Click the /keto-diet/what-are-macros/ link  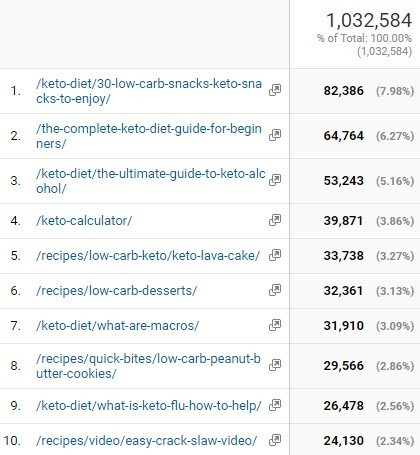[x=118, y=326]
